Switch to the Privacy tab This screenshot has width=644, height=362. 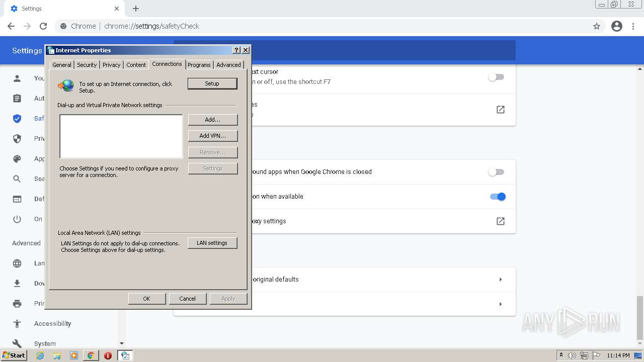coord(111,65)
